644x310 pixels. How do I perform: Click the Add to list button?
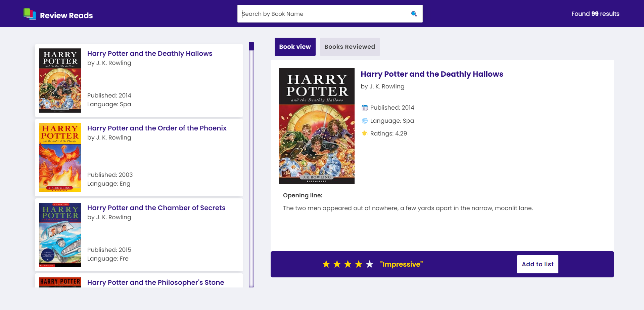[x=537, y=264]
